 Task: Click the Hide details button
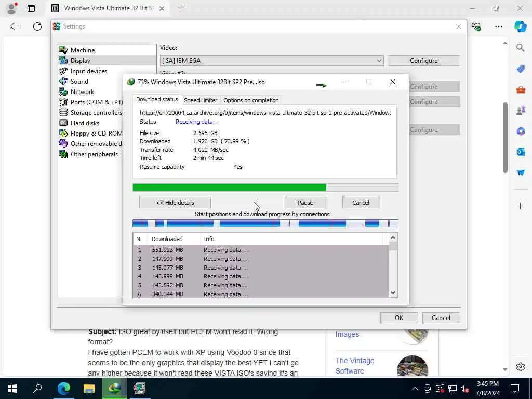[175, 203]
